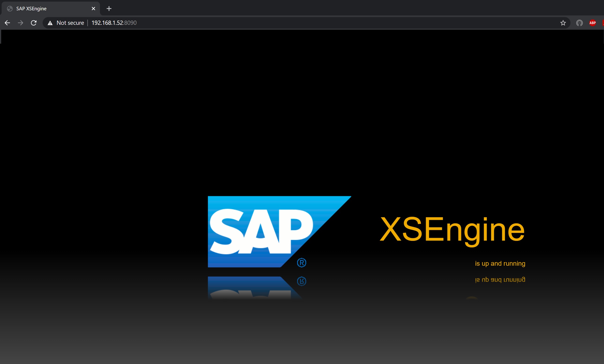
Task: Go back using the back arrow
Action: pyautogui.click(x=7, y=23)
